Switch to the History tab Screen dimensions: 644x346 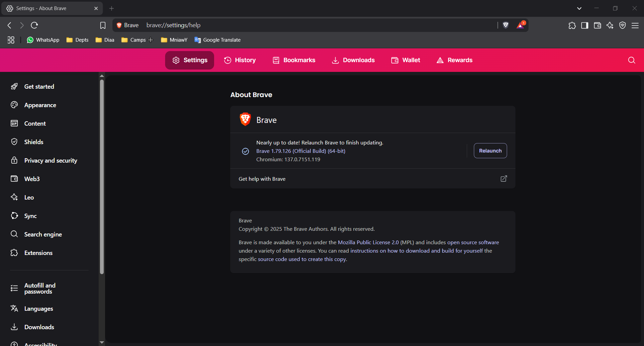pos(240,60)
